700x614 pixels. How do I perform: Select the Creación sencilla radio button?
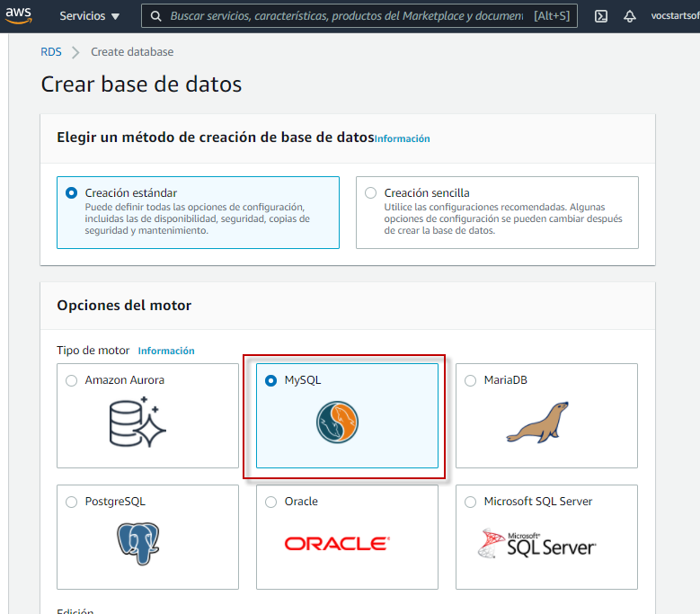coord(370,193)
